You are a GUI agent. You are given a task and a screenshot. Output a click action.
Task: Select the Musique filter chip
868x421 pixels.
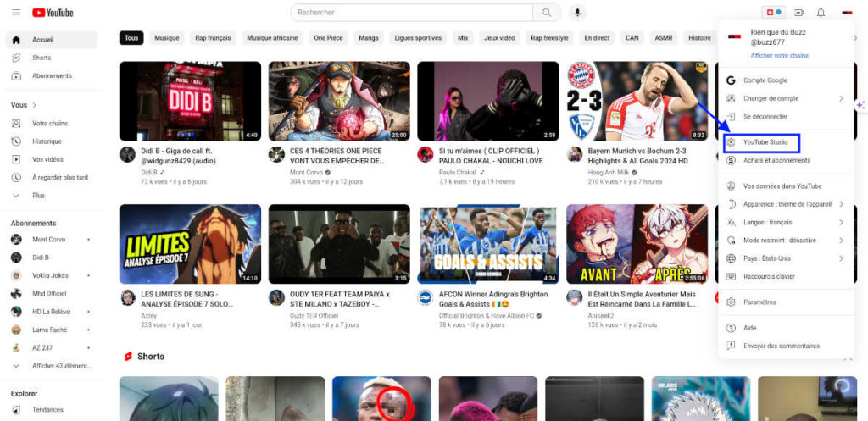(x=167, y=38)
